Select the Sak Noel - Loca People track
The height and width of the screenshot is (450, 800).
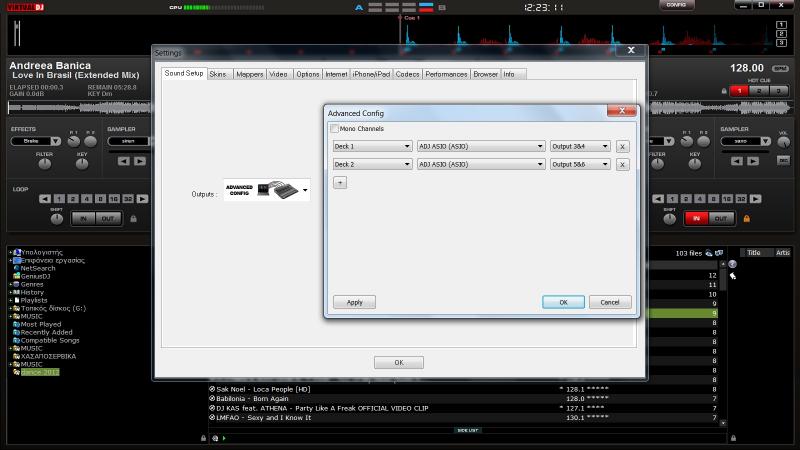tap(263, 389)
